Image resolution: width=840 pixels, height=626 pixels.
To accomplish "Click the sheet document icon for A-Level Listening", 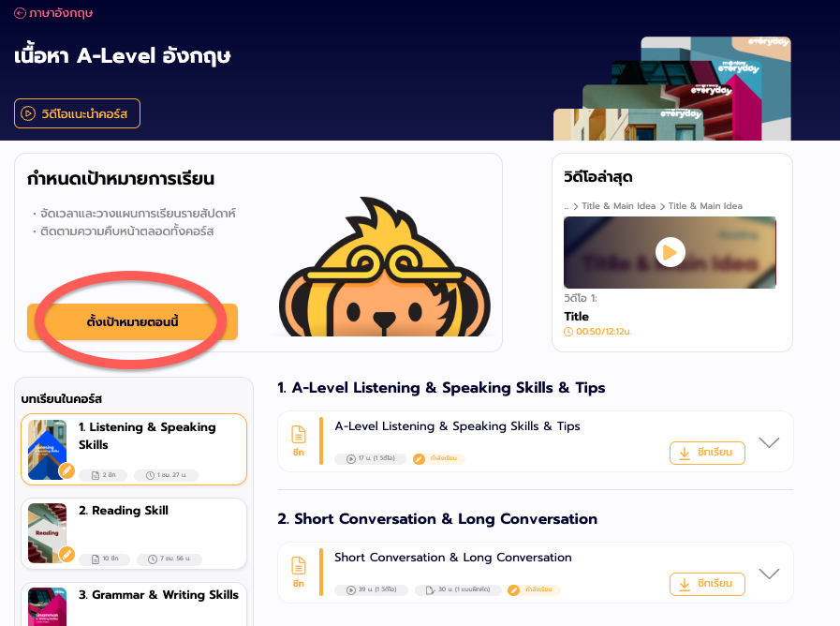I will click(299, 440).
